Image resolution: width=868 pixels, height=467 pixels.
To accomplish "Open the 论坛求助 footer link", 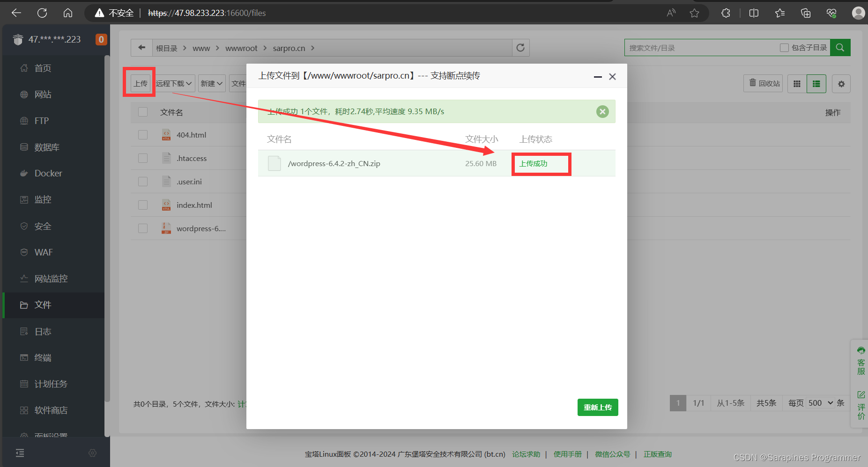I will click(526, 454).
